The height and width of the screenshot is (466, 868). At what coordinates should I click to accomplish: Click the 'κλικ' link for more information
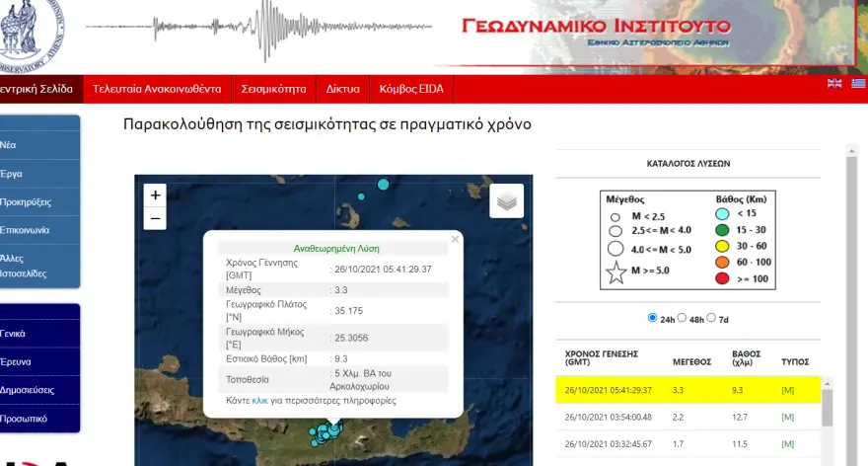[x=259, y=401]
